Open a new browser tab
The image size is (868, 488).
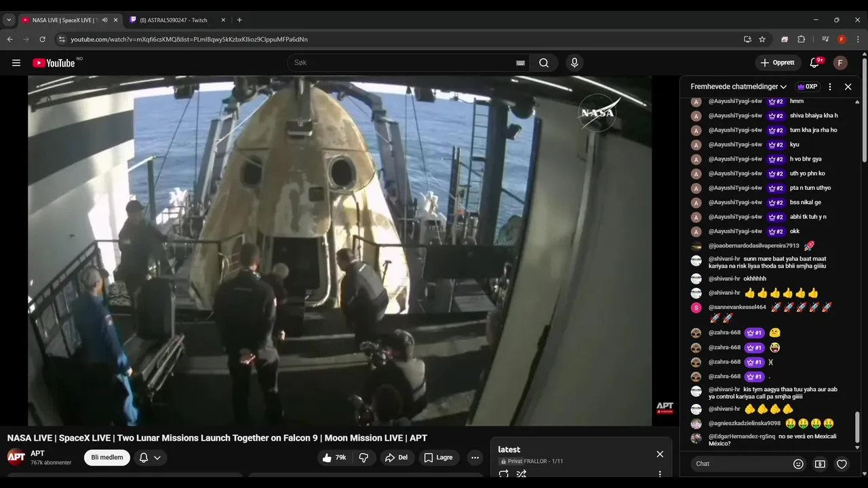[x=239, y=20]
